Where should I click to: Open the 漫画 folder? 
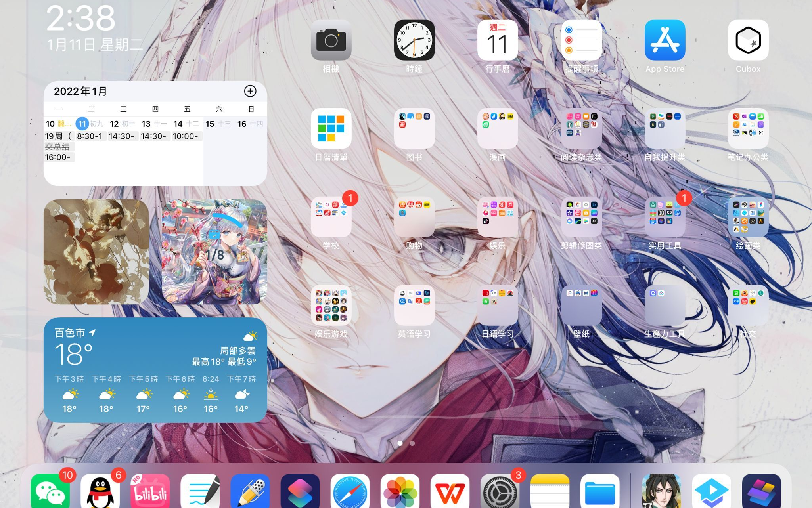point(498,128)
